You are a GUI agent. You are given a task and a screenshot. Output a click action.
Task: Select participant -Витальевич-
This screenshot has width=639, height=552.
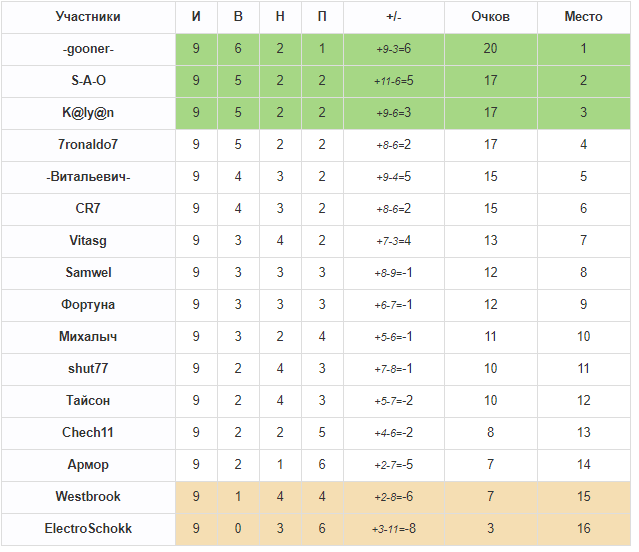coord(88,176)
